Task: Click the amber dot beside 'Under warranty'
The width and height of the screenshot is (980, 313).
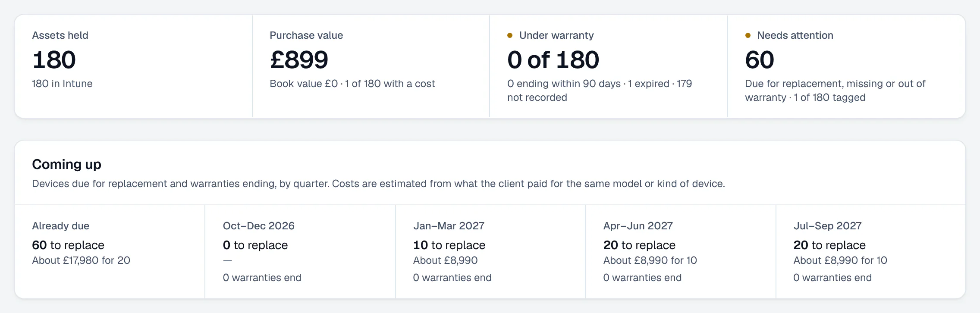Action: [510, 35]
